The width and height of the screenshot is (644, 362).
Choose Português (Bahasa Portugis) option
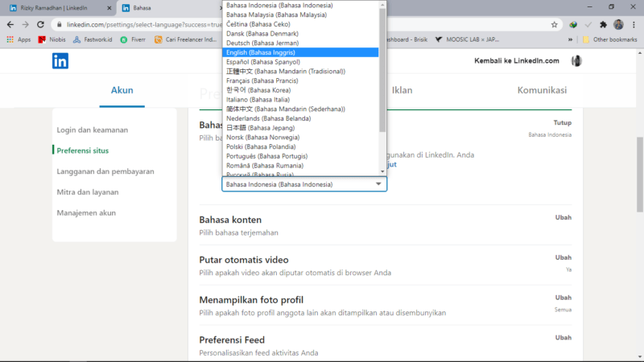(x=300, y=156)
